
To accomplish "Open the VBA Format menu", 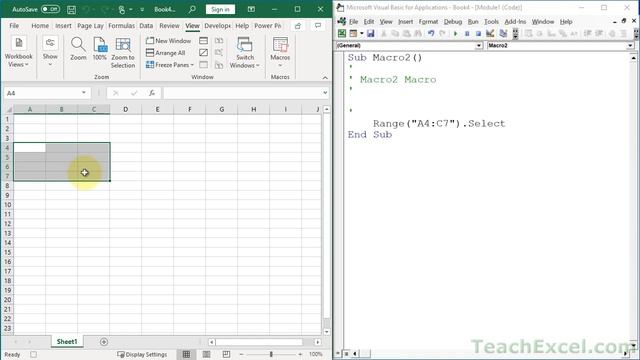I will pos(428,22).
